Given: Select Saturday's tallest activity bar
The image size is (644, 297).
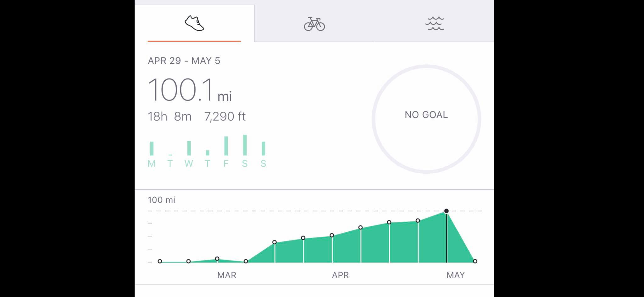Looking at the screenshot, I should pos(245,145).
